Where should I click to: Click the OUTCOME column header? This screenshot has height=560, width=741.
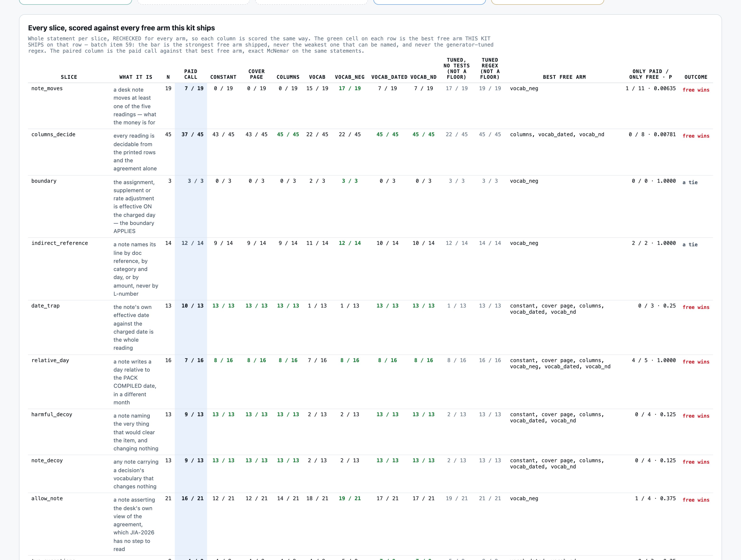(x=696, y=77)
